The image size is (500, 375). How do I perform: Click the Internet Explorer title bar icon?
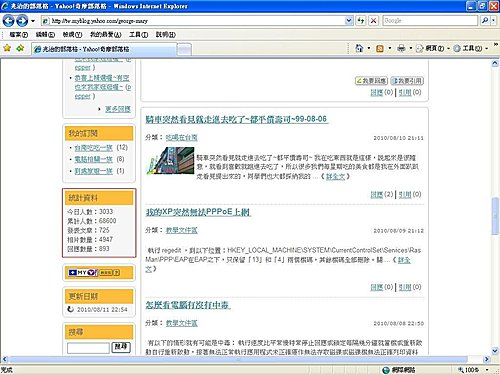(x=5, y=6)
